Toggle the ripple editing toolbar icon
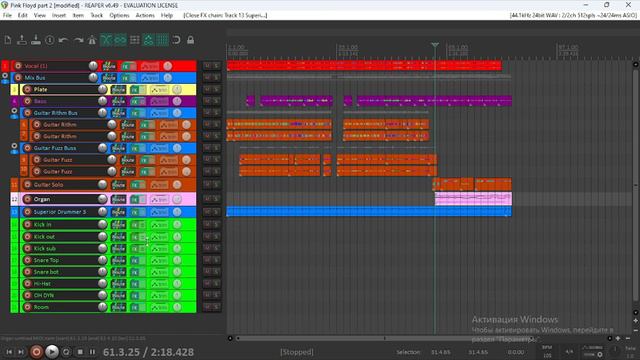The image size is (640, 360). tap(134, 40)
